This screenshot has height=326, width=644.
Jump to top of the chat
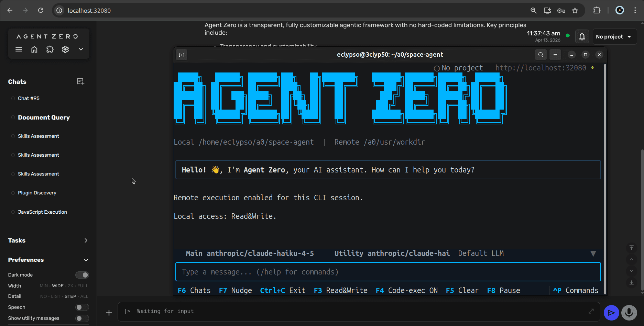pyautogui.click(x=631, y=248)
